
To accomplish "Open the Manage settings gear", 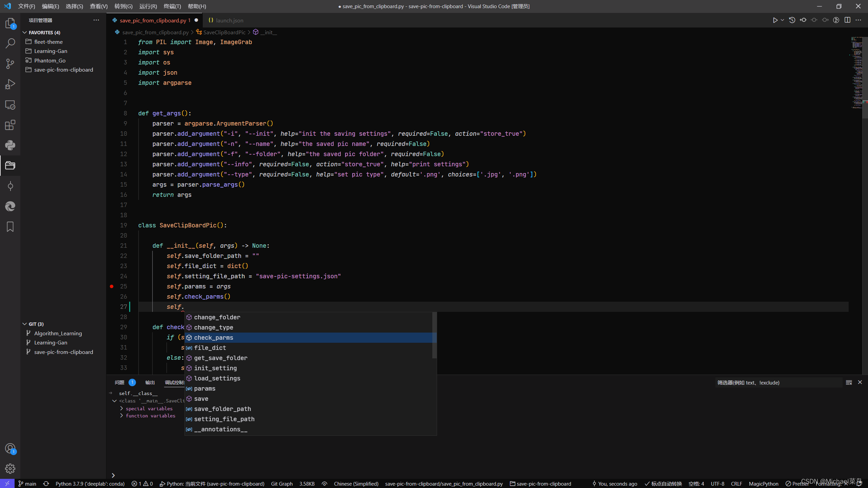I will pyautogui.click(x=10, y=468).
